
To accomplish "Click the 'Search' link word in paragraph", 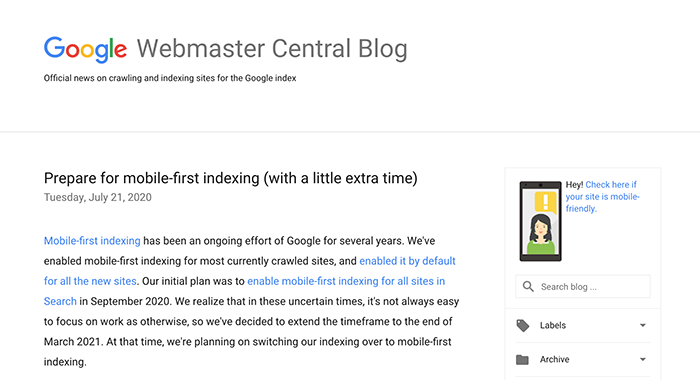I will click(x=60, y=301).
